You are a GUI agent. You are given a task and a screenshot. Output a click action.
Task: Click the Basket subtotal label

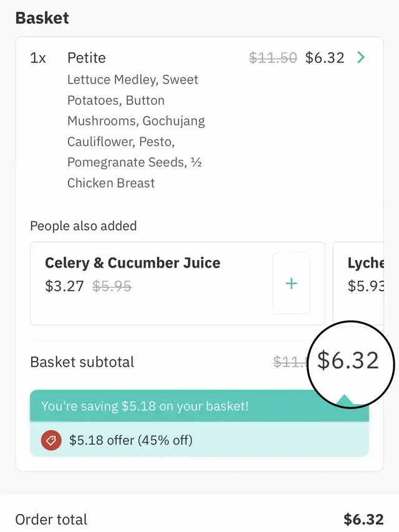[x=82, y=362]
